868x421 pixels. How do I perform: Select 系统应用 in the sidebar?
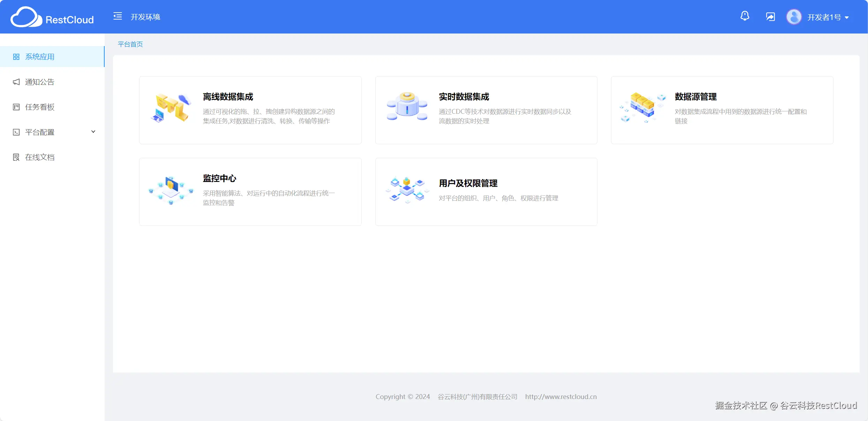click(40, 57)
